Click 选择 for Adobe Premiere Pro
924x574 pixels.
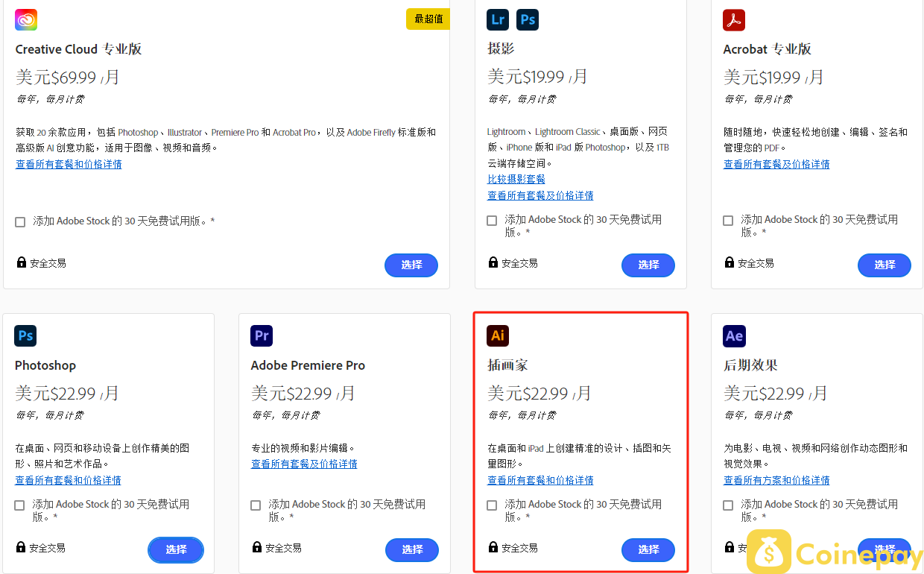tap(412, 549)
